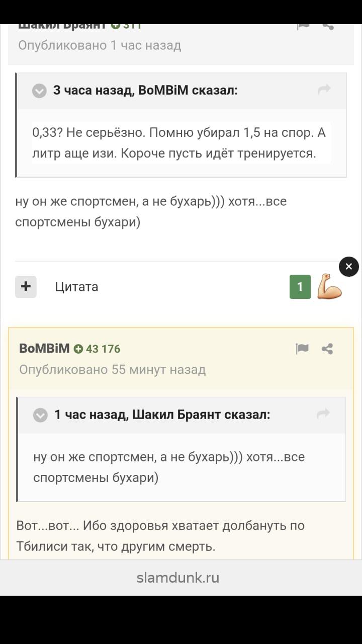Click the green reputation badge near 311
This screenshot has width=362, height=644.
click(115, 26)
